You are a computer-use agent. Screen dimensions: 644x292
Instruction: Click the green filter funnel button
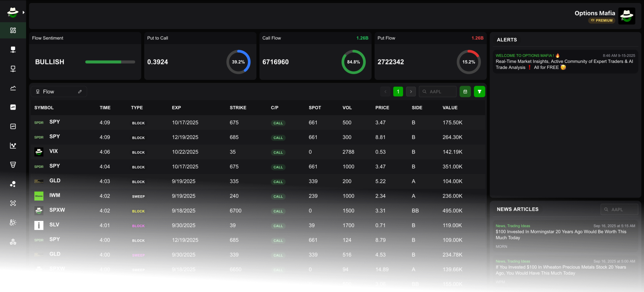pyautogui.click(x=479, y=92)
